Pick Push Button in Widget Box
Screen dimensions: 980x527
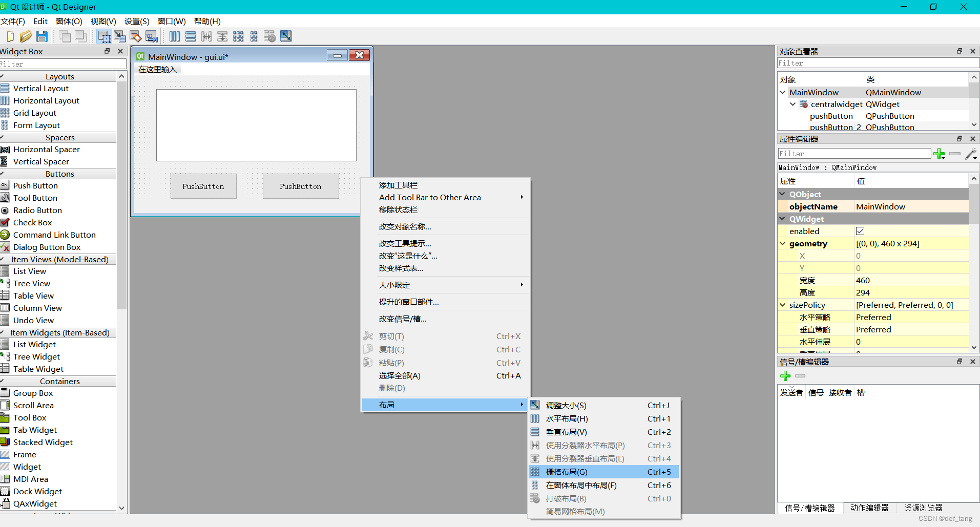(x=35, y=185)
